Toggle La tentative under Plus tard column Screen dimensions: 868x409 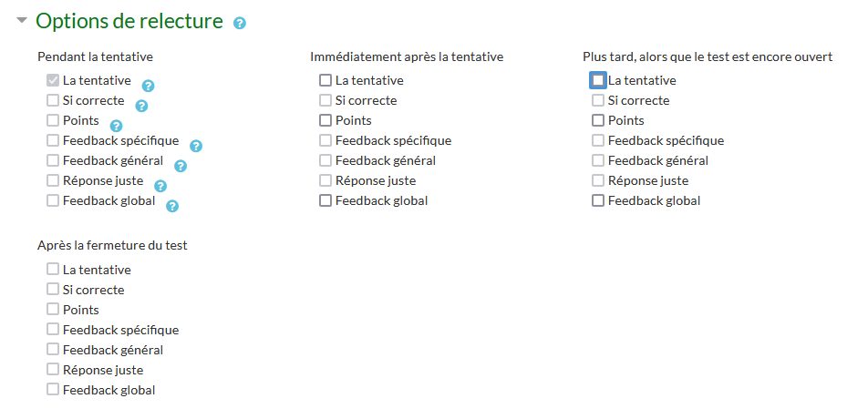(x=598, y=80)
